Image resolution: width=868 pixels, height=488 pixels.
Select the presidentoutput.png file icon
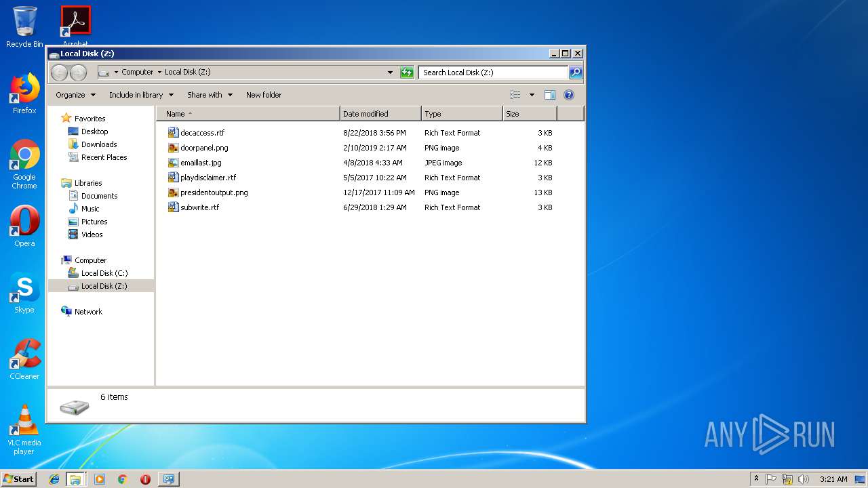(x=173, y=192)
